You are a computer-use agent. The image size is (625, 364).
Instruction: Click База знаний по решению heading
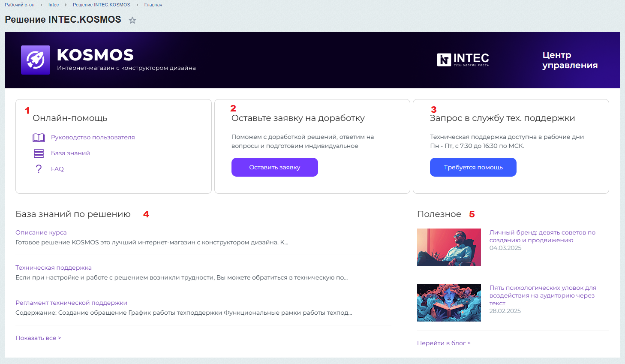73,214
